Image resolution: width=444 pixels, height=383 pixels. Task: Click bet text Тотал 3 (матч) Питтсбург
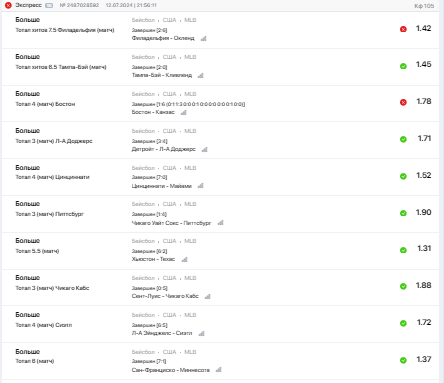pos(49,214)
